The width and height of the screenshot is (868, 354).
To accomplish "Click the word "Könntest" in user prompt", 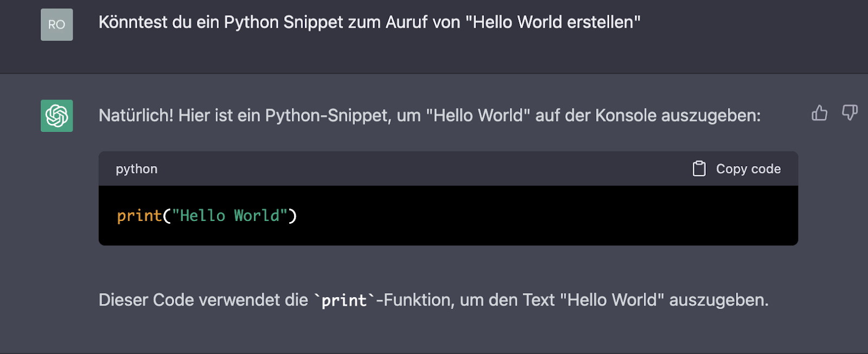I will tap(133, 22).
